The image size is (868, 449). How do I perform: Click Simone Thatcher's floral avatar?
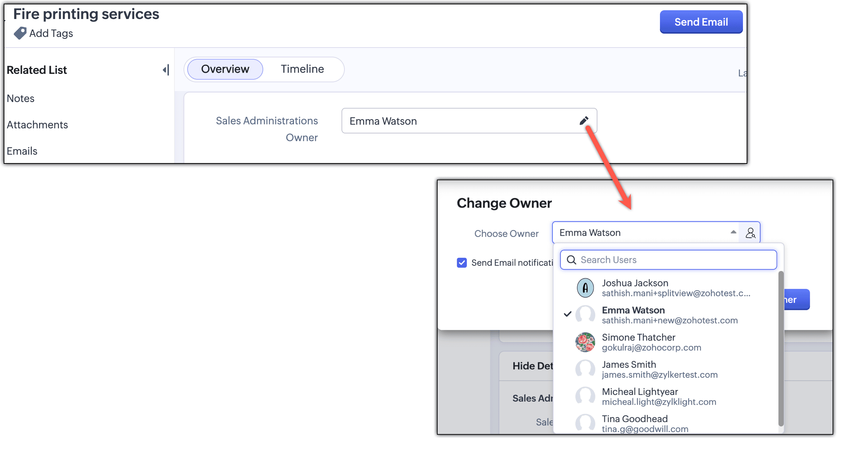pos(585,342)
